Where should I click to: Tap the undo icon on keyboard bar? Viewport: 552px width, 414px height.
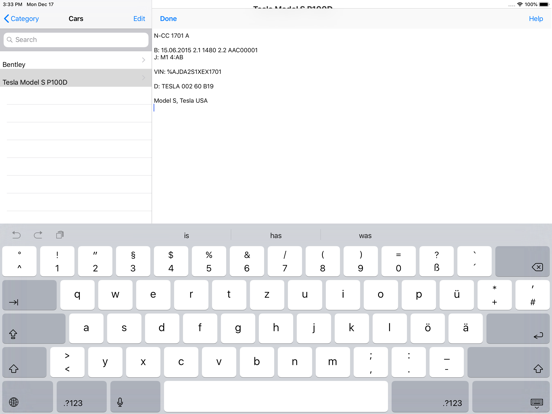pyautogui.click(x=16, y=235)
